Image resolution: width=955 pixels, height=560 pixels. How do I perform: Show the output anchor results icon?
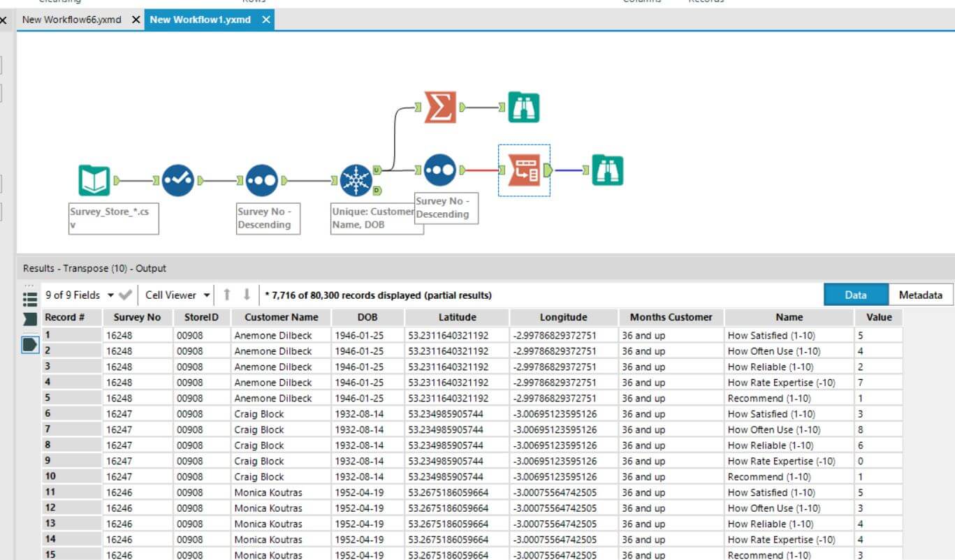[x=30, y=344]
